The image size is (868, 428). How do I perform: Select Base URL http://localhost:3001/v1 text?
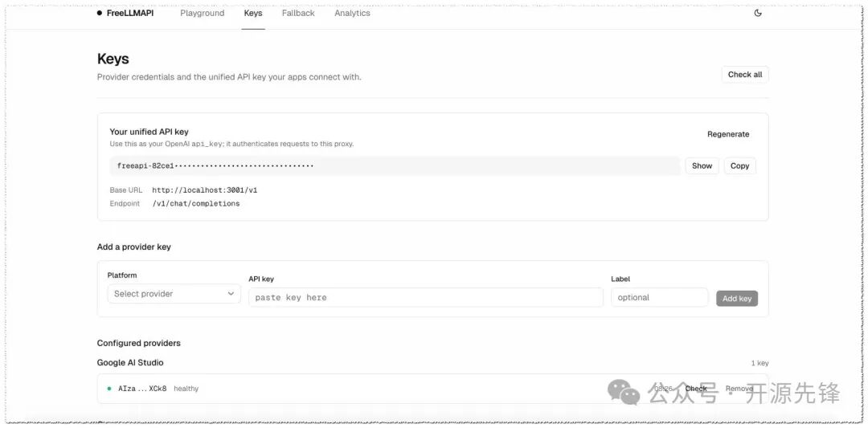[205, 190]
